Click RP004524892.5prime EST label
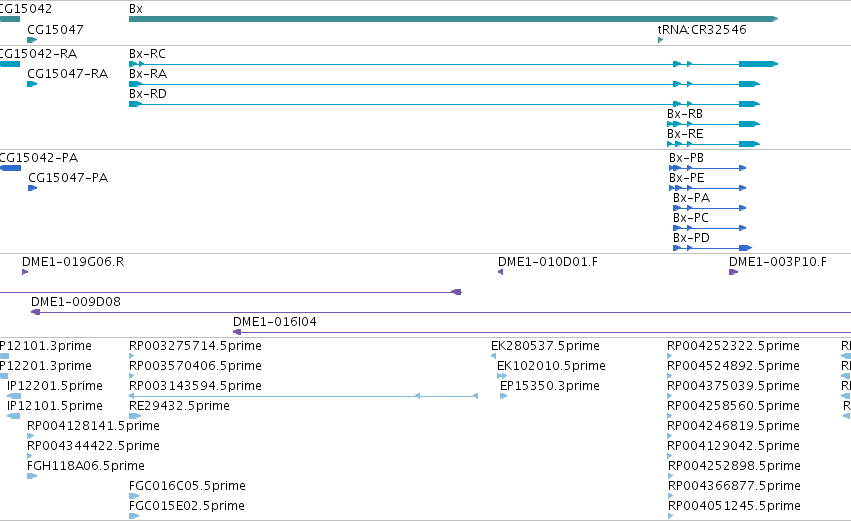This screenshot has width=851, height=521. pos(733,366)
